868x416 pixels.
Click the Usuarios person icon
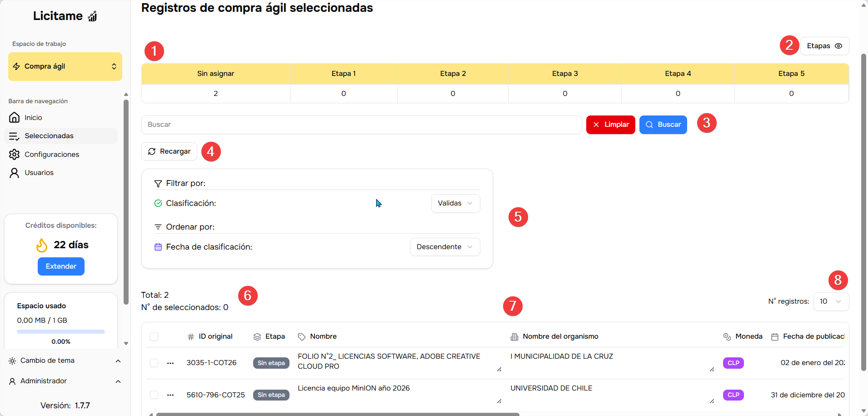tap(15, 173)
